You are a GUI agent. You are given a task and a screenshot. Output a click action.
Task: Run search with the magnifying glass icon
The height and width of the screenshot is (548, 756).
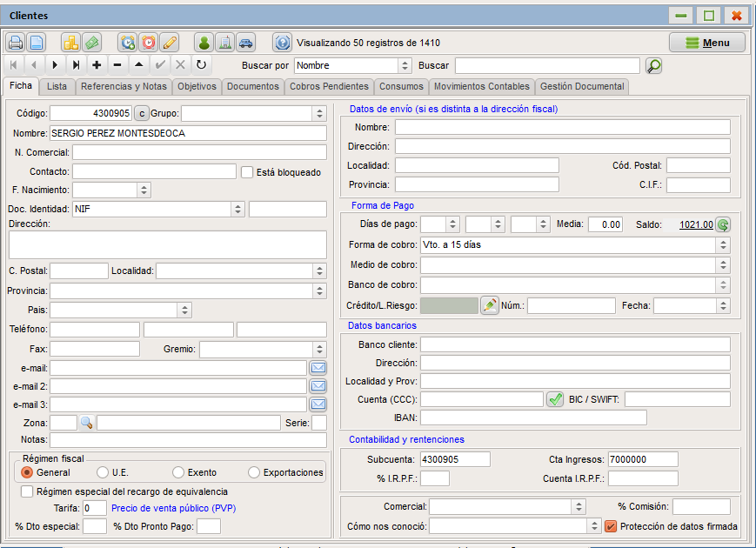point(654,65)
